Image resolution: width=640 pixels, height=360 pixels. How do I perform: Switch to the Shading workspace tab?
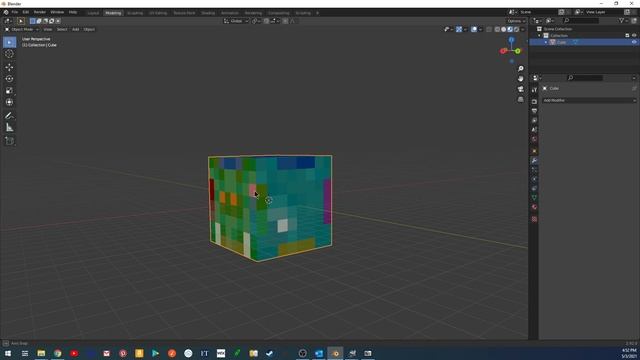pos(208,13)
